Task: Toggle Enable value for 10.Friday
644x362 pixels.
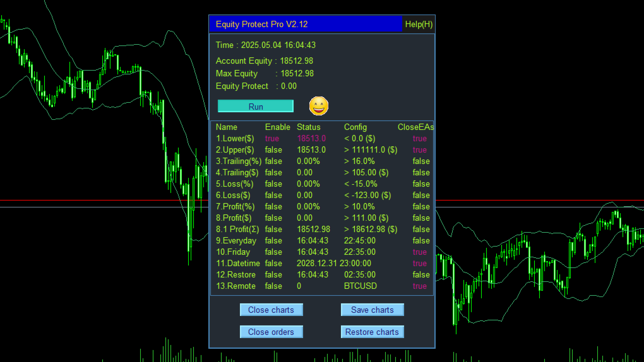Action: (273, 252)
